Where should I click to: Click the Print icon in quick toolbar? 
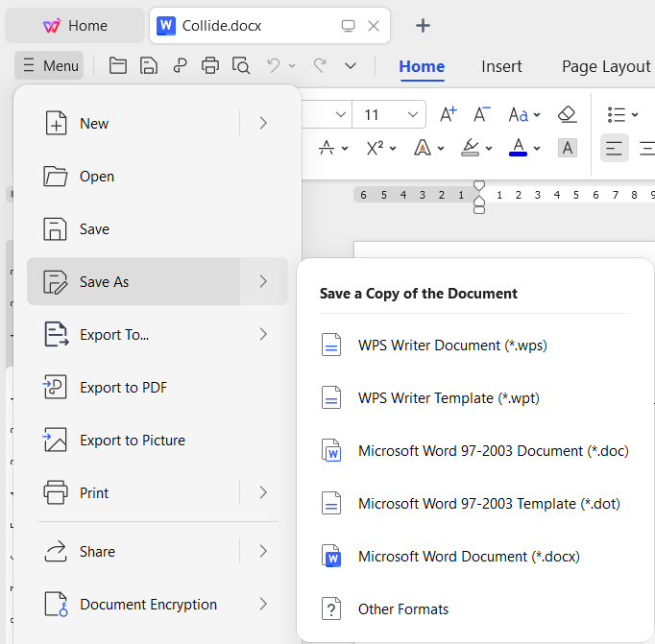click(210, 65)
